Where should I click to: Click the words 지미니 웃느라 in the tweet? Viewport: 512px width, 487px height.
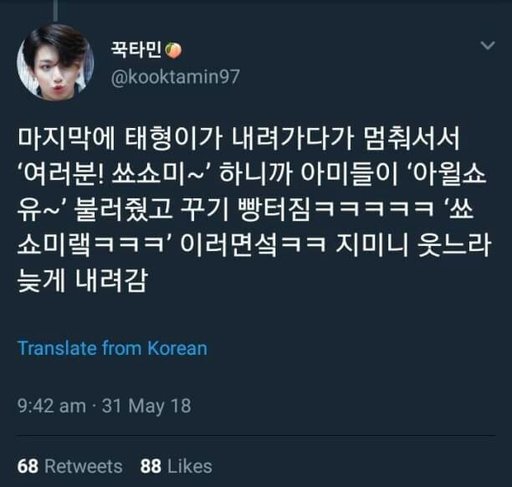[413, 247]
